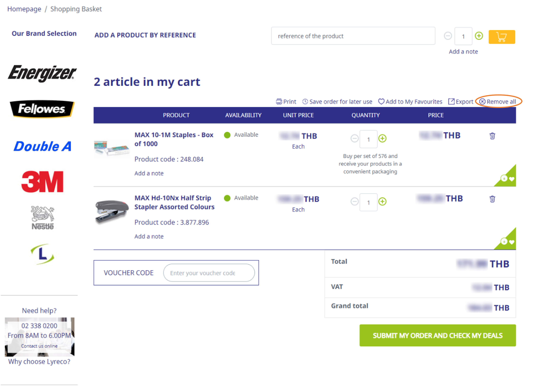Click the PRODUCT column header

[x=176, y=115]
